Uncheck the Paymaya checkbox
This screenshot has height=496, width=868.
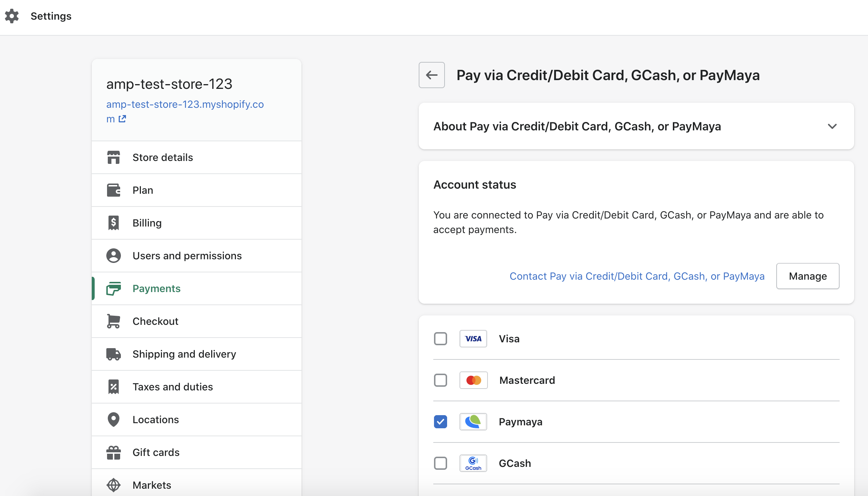[x=440, y=422]
